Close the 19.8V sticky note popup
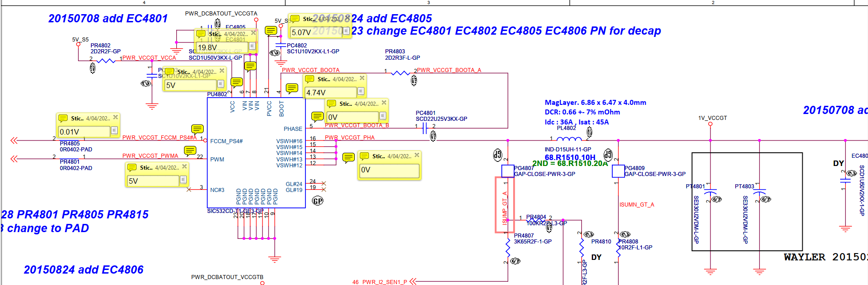The height and width of the screenshot is (285, 868). pos(253,33)
